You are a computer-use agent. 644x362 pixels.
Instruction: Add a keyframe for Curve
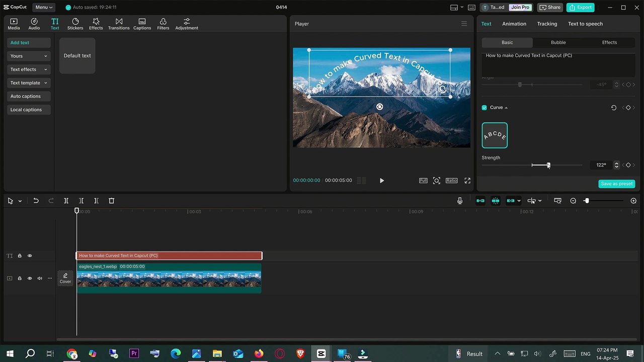pyautogui.click(x=628, y=108)
